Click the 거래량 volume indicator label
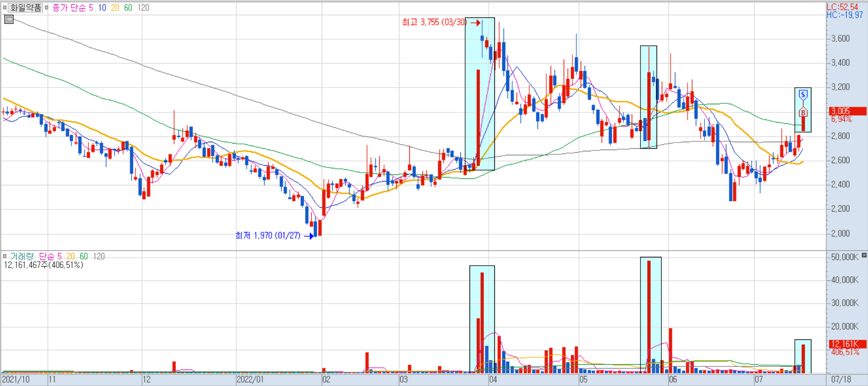The width and height of the screenshot is (868, 386). tap(22, 256)
